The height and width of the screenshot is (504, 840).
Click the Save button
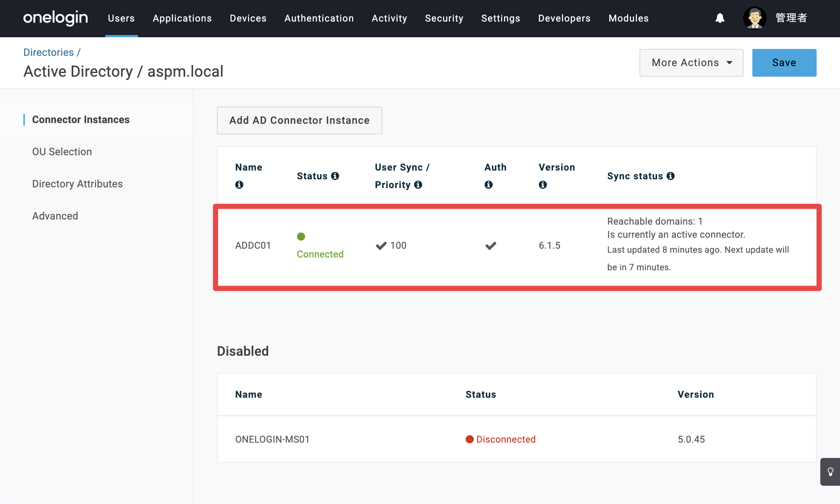[x=784, y=63]
